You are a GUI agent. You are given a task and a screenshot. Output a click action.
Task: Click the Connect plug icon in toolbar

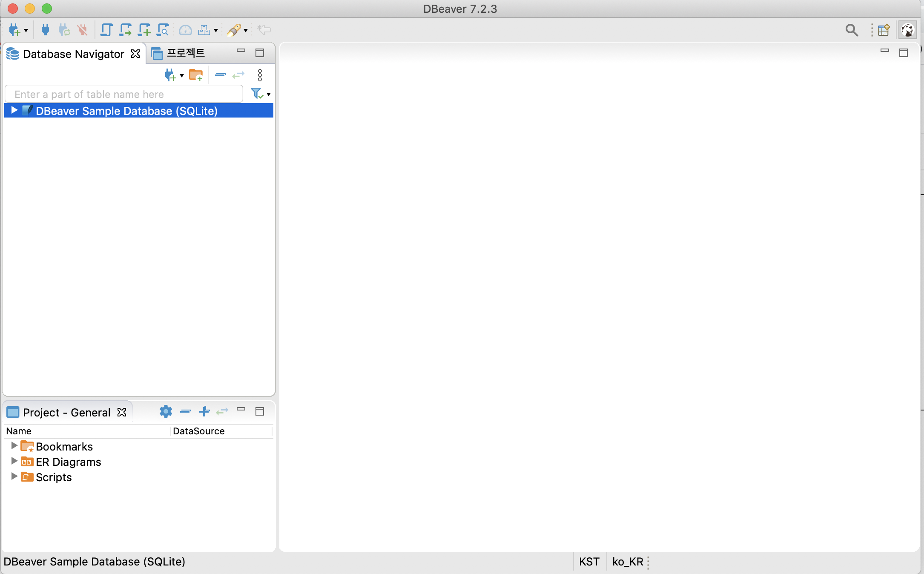coord(45,30)
